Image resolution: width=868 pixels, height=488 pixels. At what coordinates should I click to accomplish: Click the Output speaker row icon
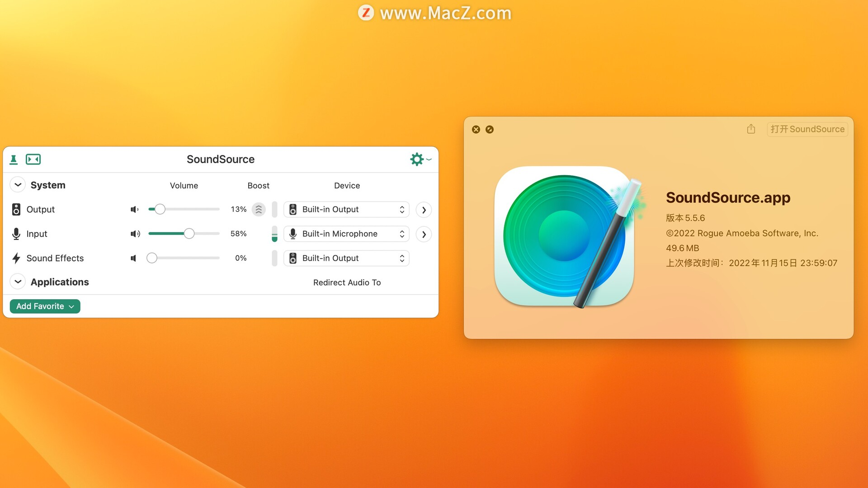coord(16,210)
